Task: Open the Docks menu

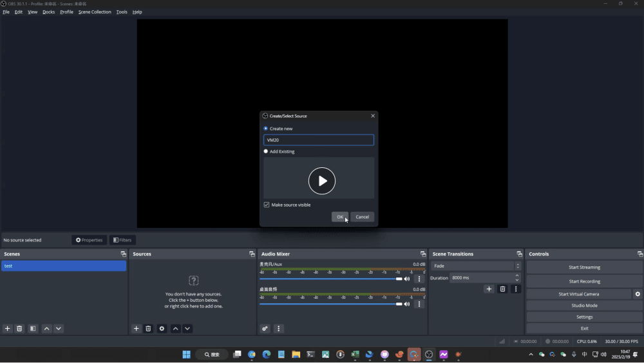Action: point(48,12)
